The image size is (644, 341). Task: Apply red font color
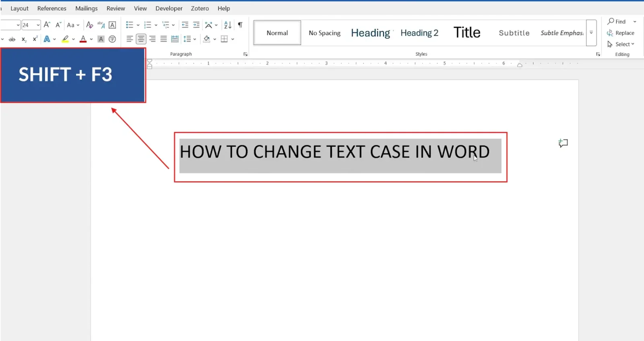pyautogui.click(x=83, y=39)
